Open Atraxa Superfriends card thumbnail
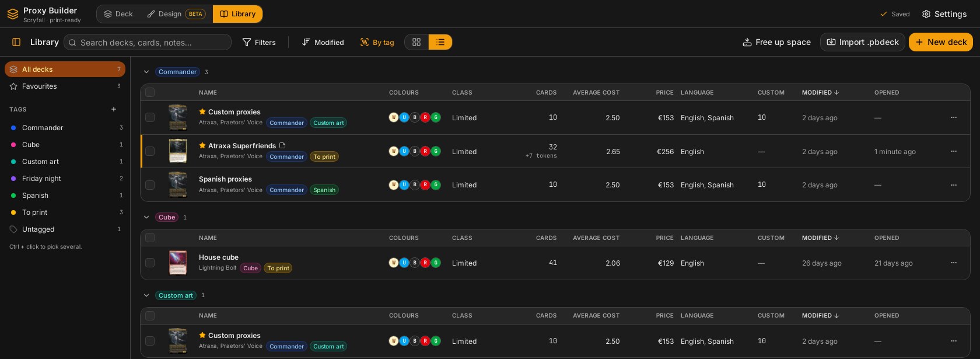The image size is (980, 359). [178, 151]
